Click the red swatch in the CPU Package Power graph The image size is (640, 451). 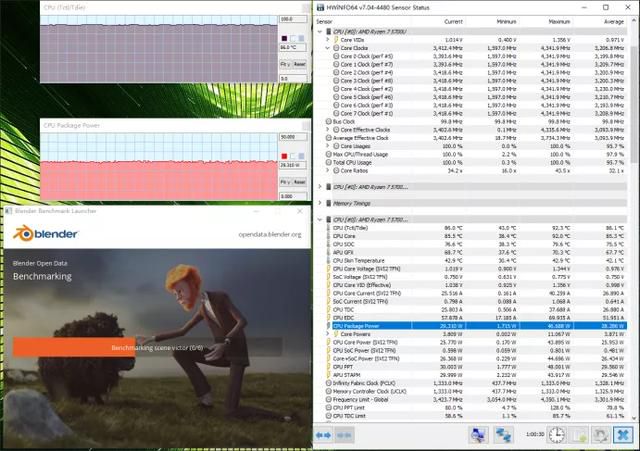click(x=284, y=156)
